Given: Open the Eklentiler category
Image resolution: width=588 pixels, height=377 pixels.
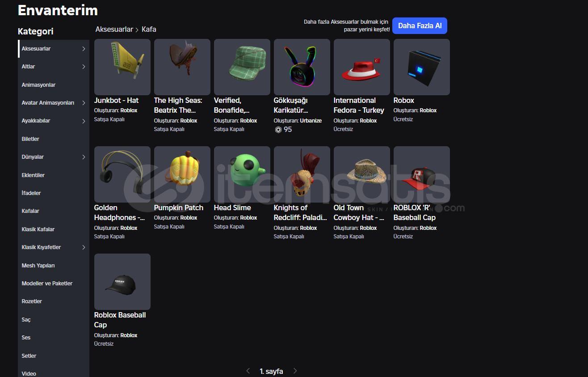Looking at the screenshot, I should click(x=54, y=175).
